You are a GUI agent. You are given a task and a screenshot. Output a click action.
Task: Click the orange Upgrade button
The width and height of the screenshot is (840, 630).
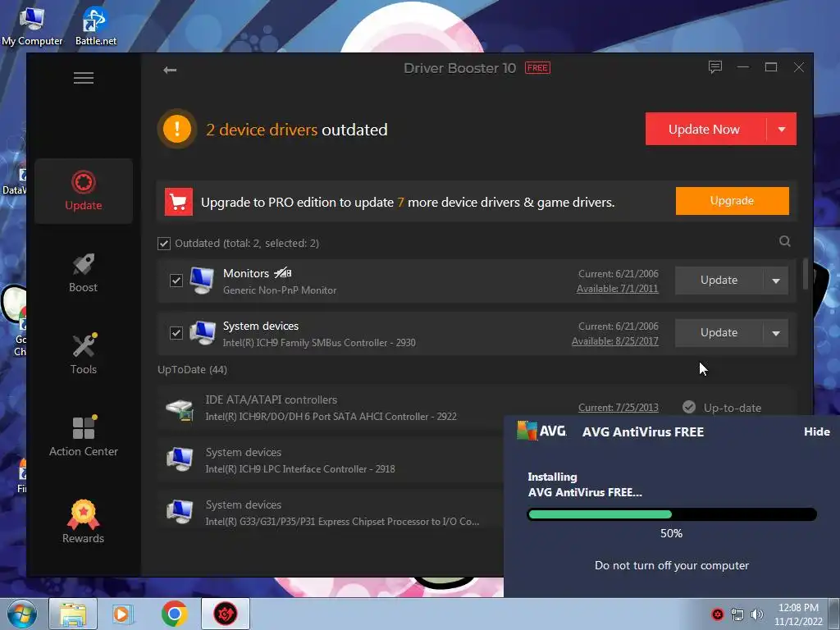(x=732, y=201)
